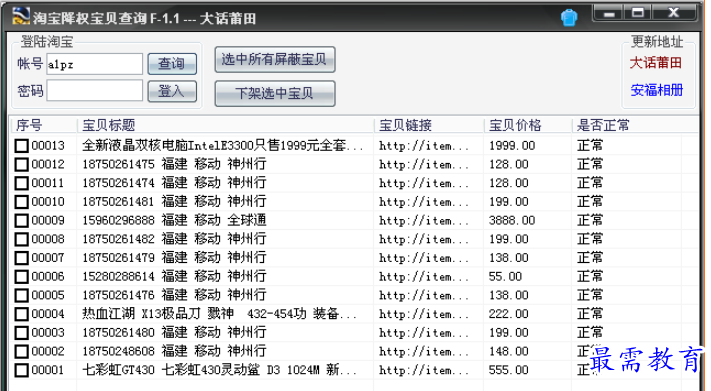This screenshot has height=391, width=711.
Task: Click the item link in row 00004
Action: pyautogui.click(x=424, y=314)
